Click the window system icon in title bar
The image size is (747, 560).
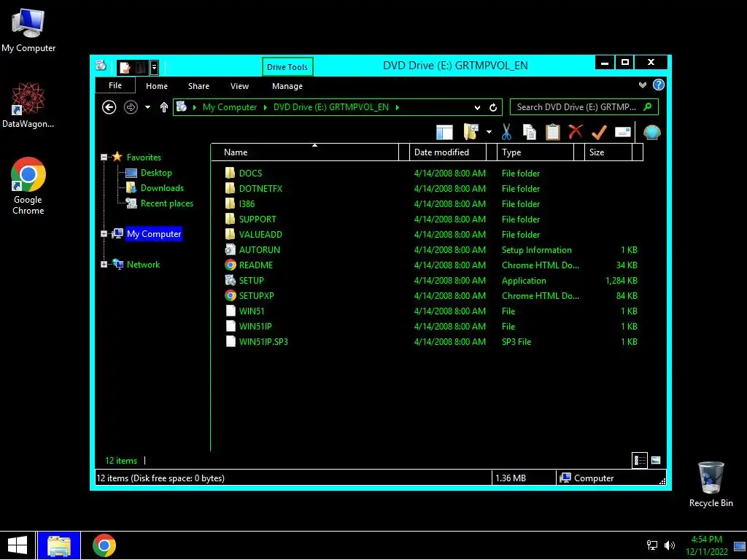pos(101,66)
